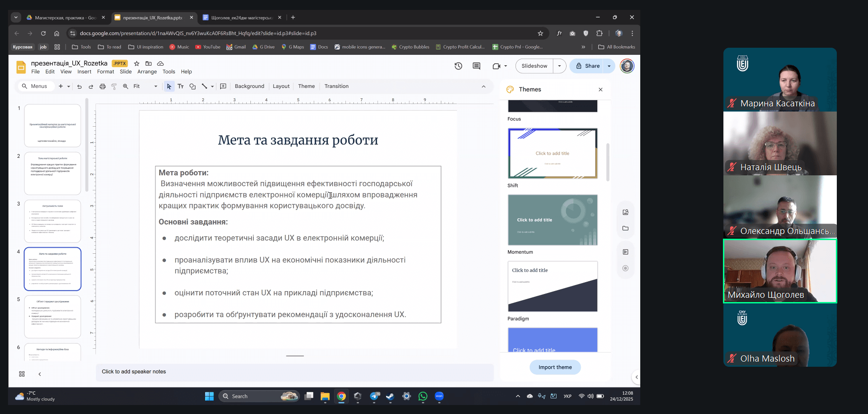Viewport: 868px width, 414px height.
Task: Open Telegram from the Windows taskbar
Action: click(x=375, y=397)
